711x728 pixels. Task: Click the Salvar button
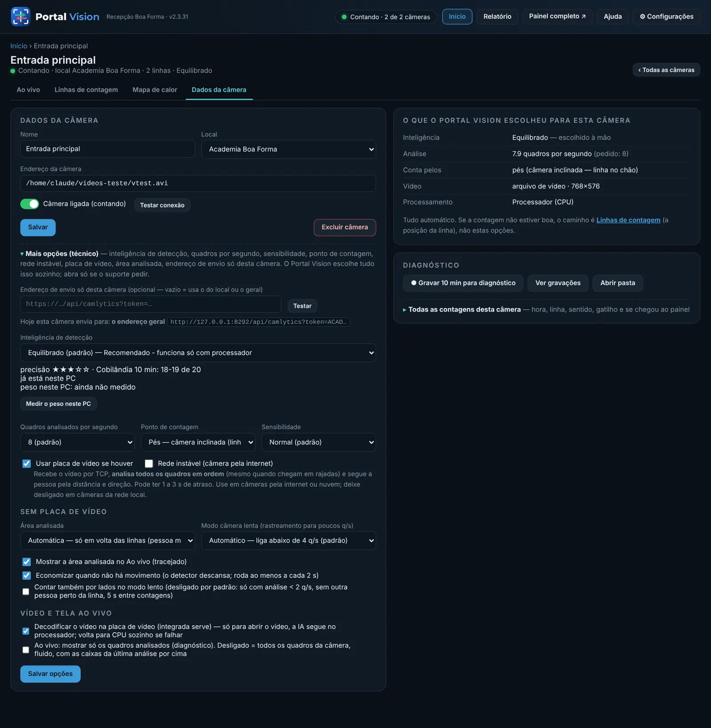(38, 227)
